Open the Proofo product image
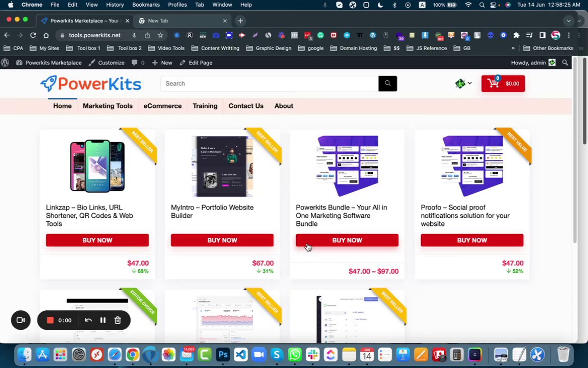The height and width of the screenshot is (368, 588). click(x=472, y=166)
